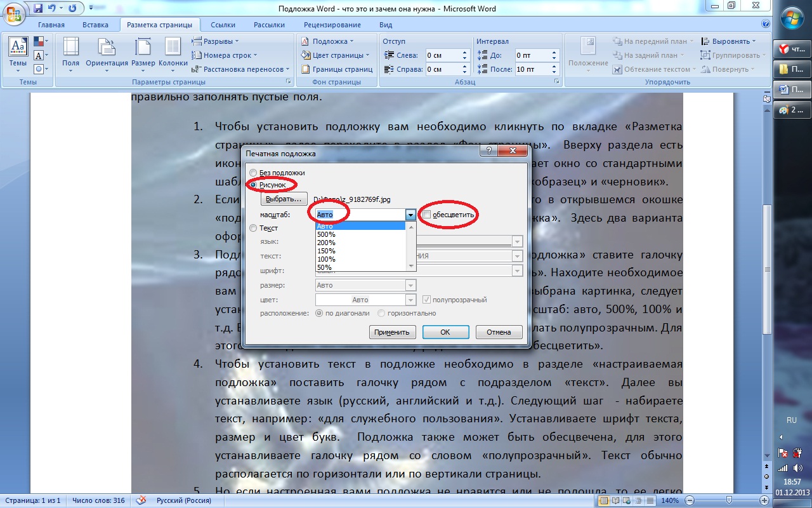Switch to the Рецензирование tab
812x508 pixels.
click(x=332, y=25)
